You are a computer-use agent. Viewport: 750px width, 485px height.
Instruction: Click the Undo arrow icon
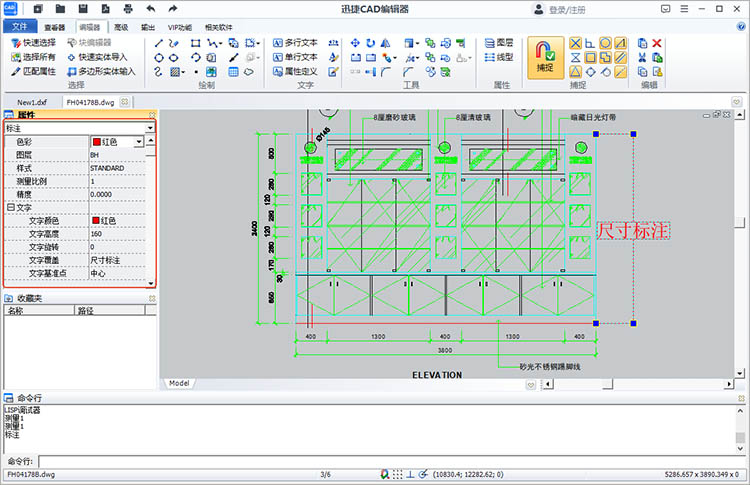[151, 9]
